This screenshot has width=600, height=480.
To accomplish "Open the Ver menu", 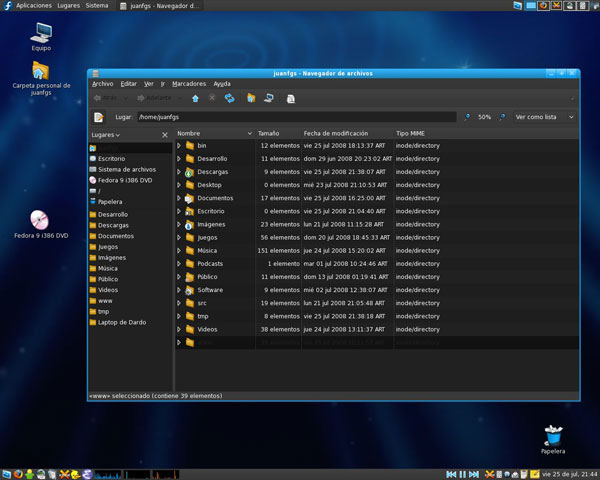I will [148, 83].
